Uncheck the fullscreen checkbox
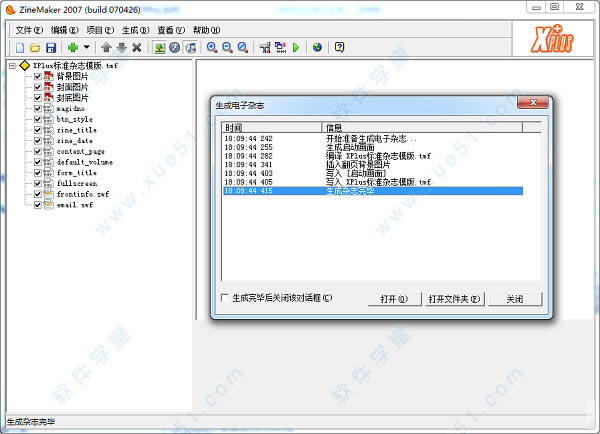This screenshot has height=434, width=600. (38, 183)
